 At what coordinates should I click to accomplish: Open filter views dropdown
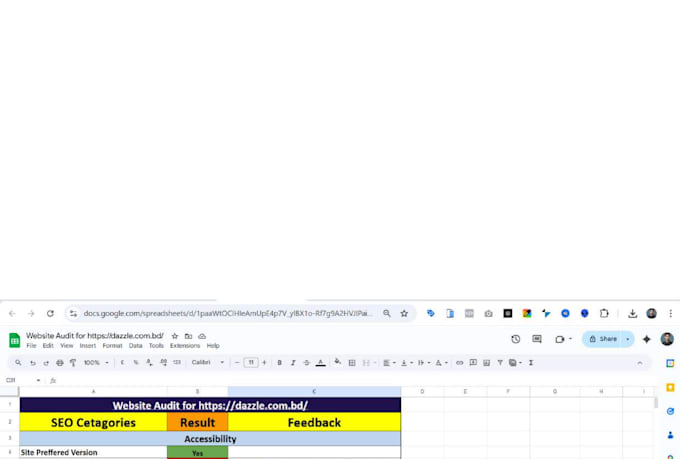515,363
